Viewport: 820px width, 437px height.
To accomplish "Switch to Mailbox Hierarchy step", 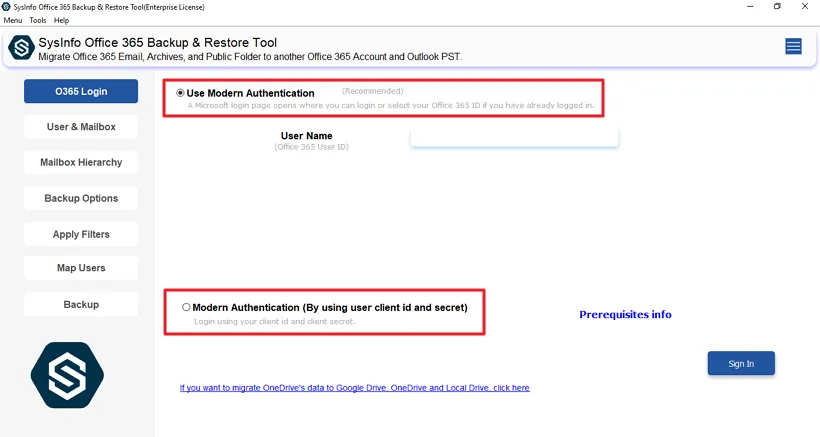I will 81,163.
